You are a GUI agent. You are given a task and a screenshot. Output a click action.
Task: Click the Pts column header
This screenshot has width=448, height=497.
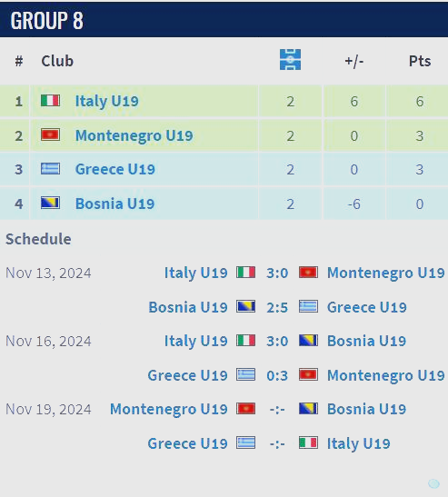(x=420, y=61)
